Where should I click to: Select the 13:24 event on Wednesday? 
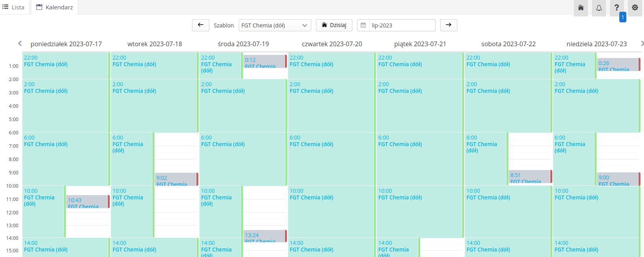264,236
